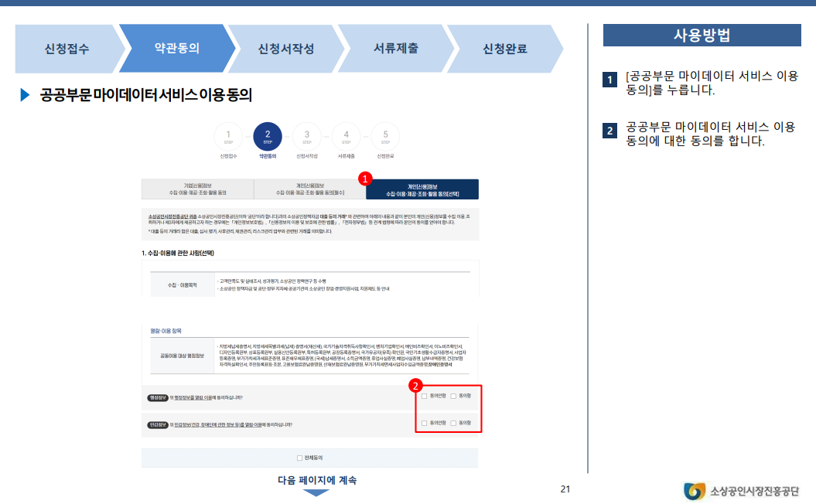Screen dimensions: 816x504
Task: Switch to the 기업(신용)정보 consent tab
Action: [x=198, y=189]
